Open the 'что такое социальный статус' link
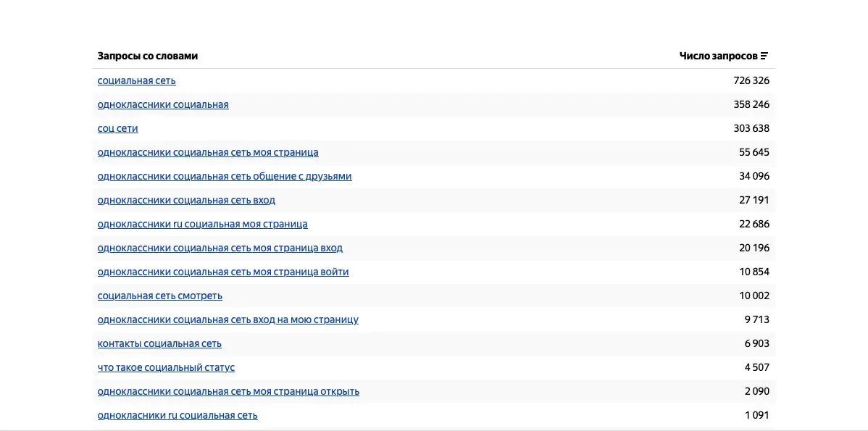 point(166,367)
